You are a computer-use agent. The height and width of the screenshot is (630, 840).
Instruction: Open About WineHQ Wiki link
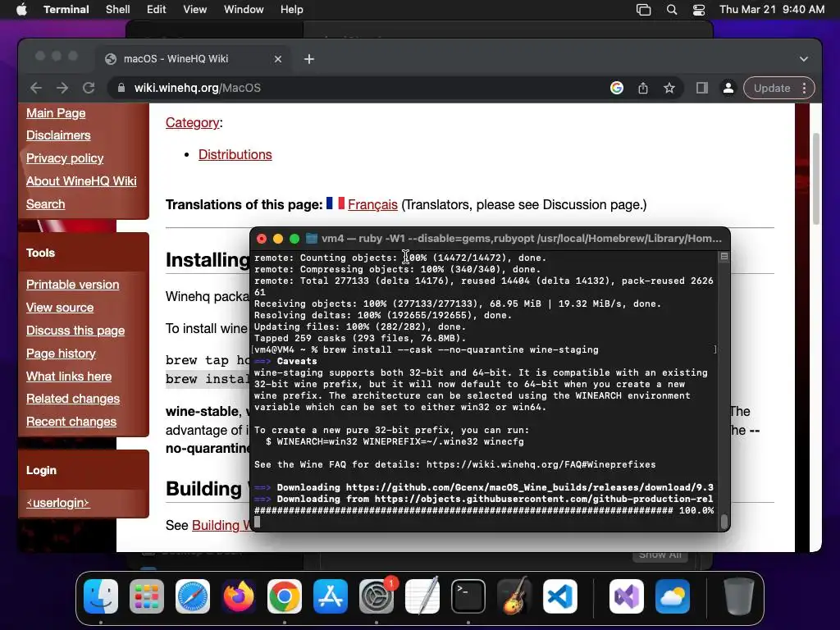pyautogui.click(x=81, y=181)
